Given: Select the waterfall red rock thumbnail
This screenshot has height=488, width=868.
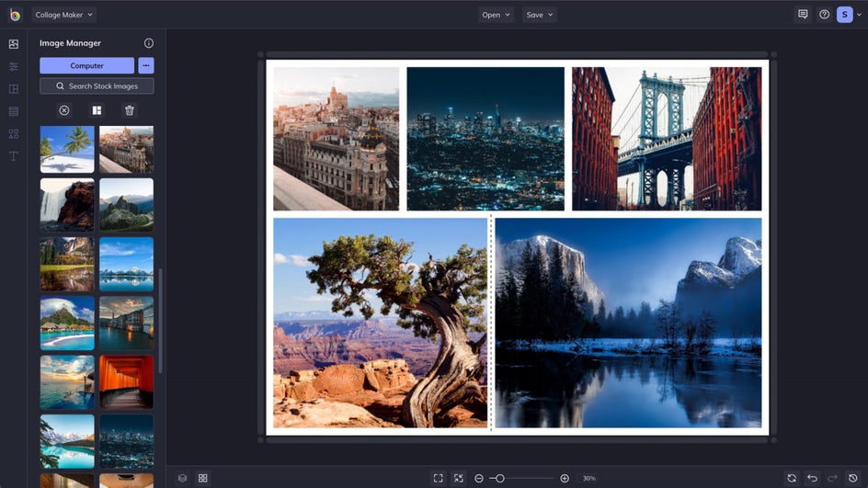Looking at the screenshot, I should click(67, 204).
